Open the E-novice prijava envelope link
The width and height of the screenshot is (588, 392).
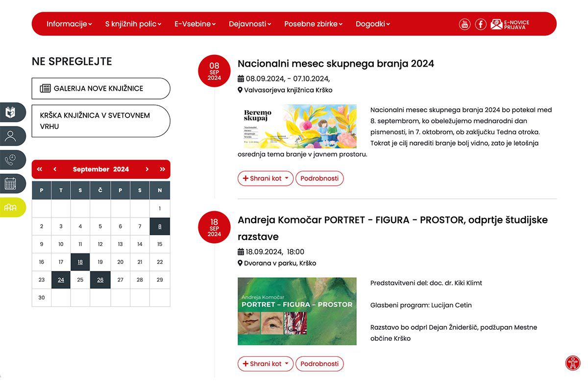coord(510,24)
